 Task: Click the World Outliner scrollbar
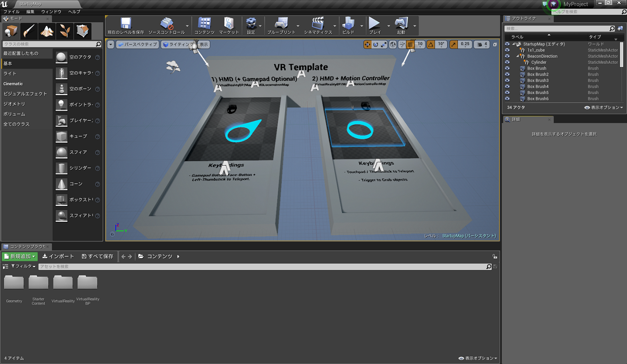pyautogui.click(x=622, y=54)
